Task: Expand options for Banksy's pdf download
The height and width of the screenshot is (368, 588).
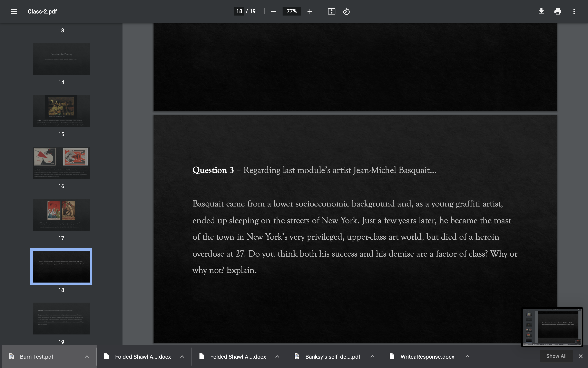Action: click(x=372, y=357)
